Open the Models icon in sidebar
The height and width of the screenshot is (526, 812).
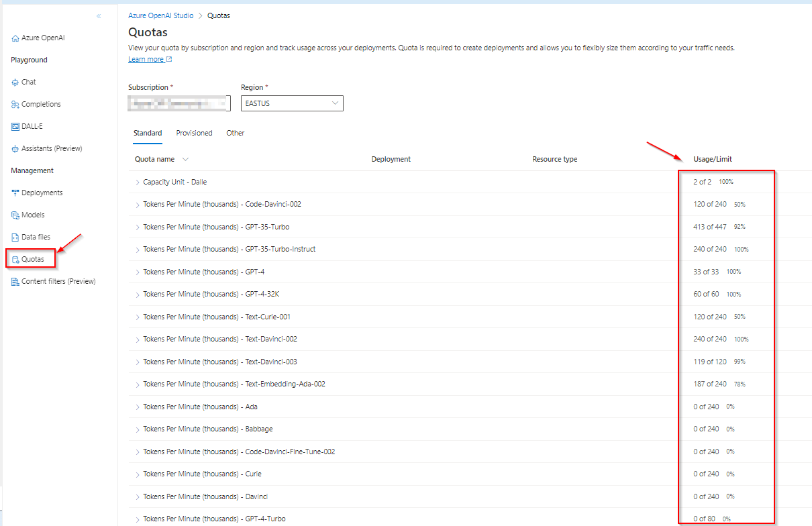pos(15,215)
